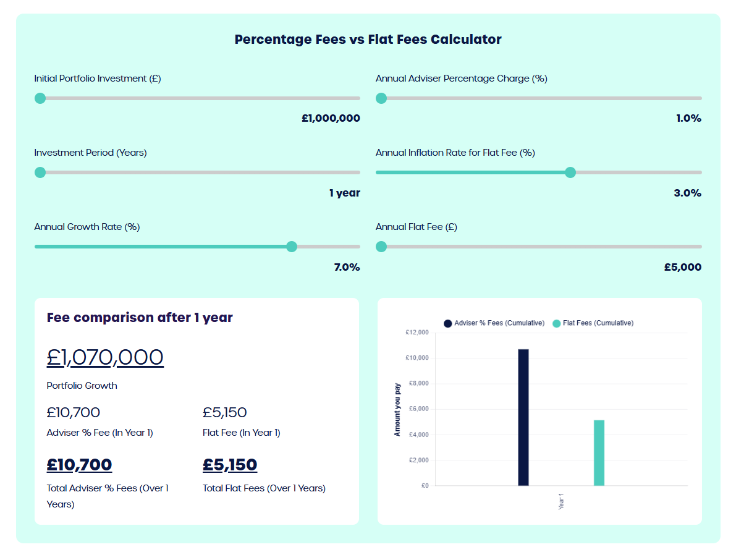Click the 7.0% growth rate value
736x560 pixels.
347,267
